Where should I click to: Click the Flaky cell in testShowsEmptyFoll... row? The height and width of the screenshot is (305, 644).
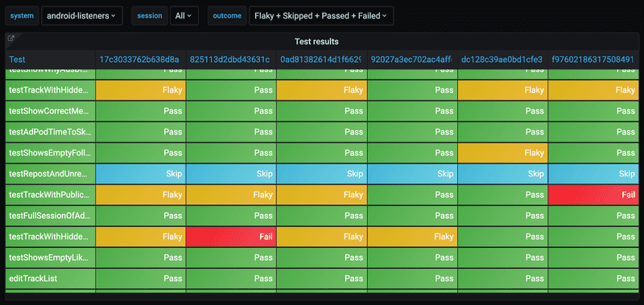502,153
